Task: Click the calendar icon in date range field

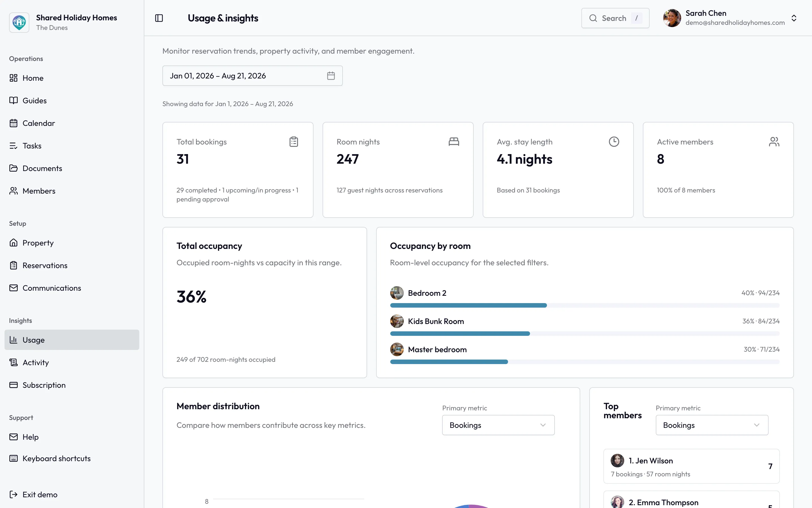Action: pyautogui.click(x=331, y=76)
